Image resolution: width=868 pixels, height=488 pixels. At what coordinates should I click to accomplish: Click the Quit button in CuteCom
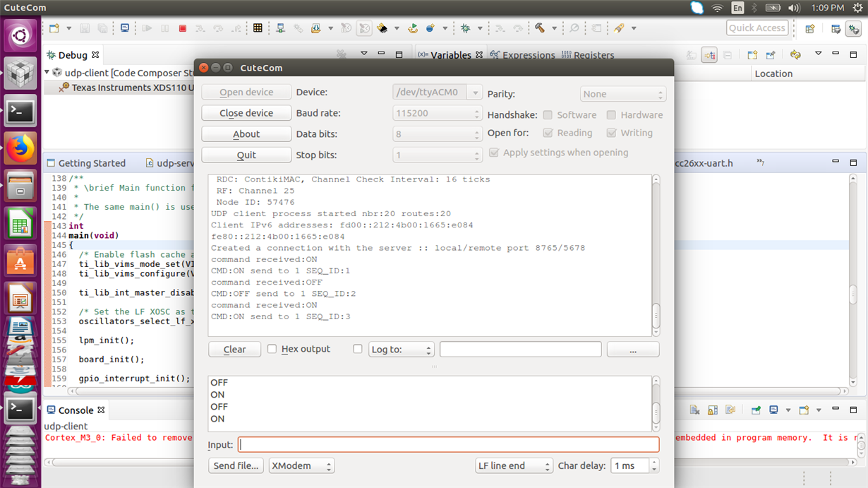pyautogui.click(x=246, y=155)
